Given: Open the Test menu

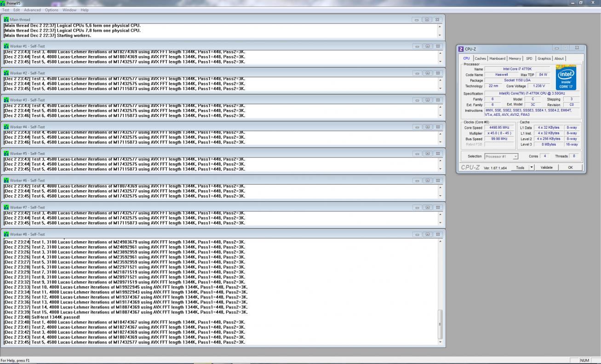Looking at the screenshot, I should point(6,10).
